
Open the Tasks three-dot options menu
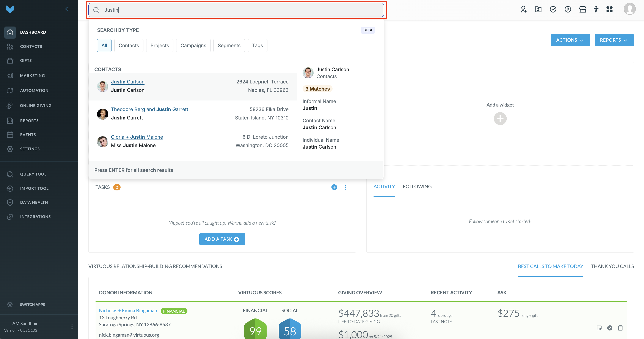pyautogui.click(x=345, y=187)
